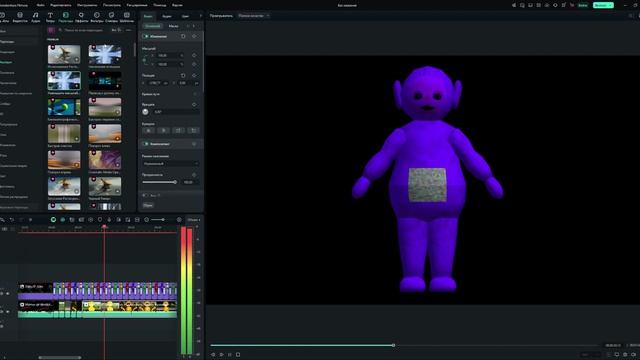Open the Templates library tab
The height and width of the screenshot is (360, 640).
127,17
